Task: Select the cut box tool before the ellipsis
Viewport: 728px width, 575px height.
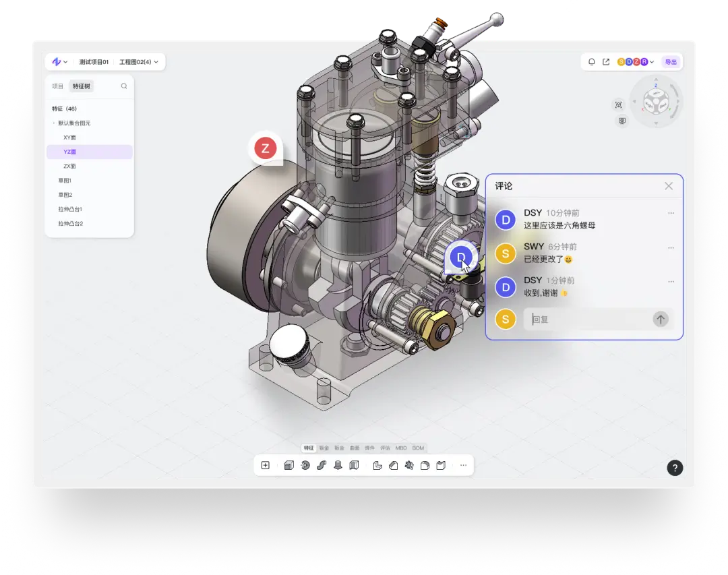Action: [x=441, y=465]
